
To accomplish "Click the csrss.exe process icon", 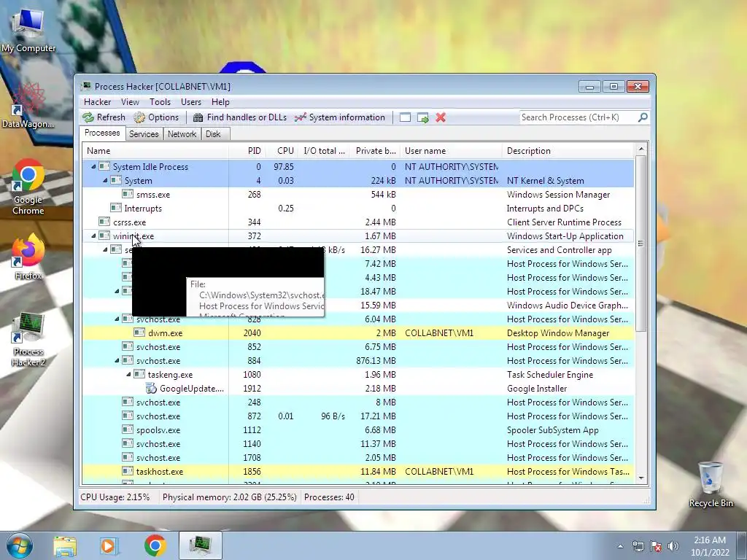I will pos(104,222).
